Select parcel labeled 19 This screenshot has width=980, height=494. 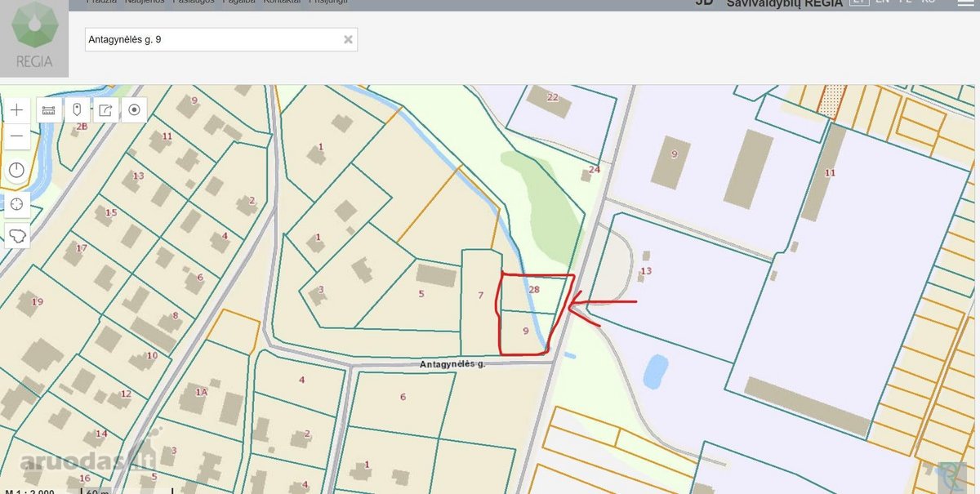click(37, 302)
